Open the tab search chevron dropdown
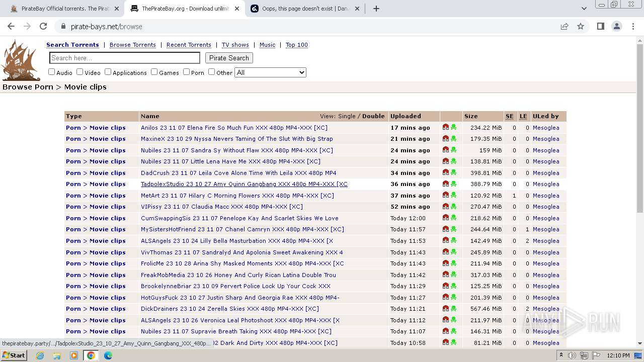The image size is (644, 362). (x=584, y=9)
